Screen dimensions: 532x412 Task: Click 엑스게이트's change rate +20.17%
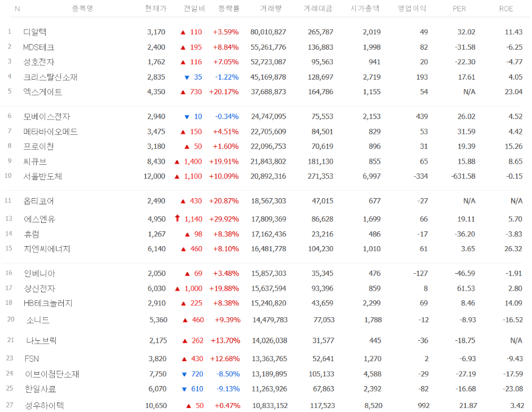tap(224, 91)
